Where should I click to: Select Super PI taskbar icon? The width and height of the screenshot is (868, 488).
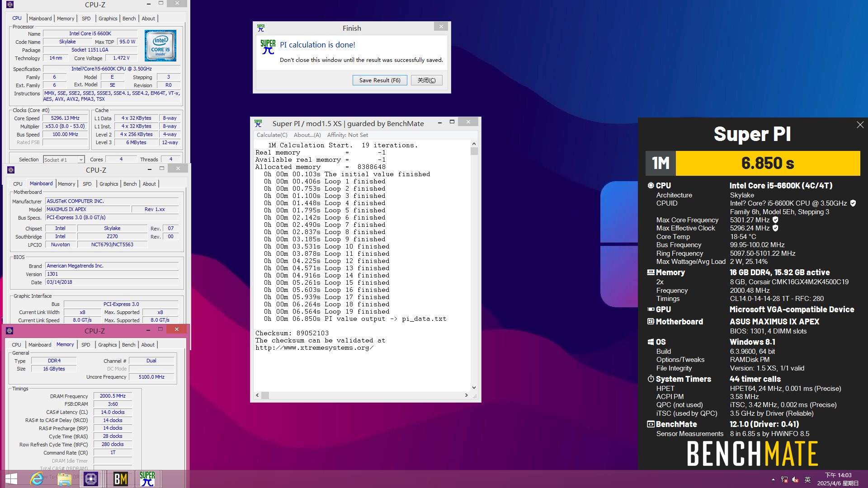pos(147,479)
